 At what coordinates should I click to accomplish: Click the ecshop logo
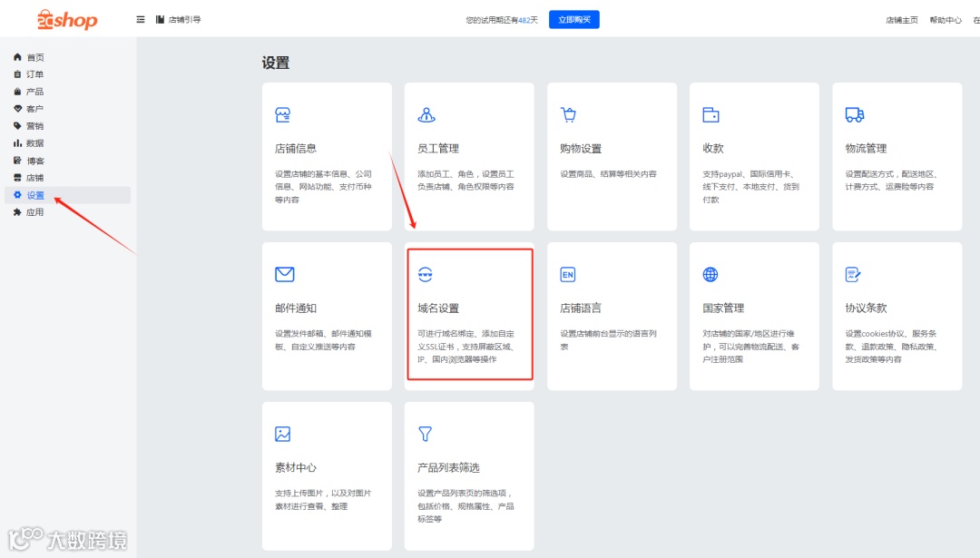[64, 19]
